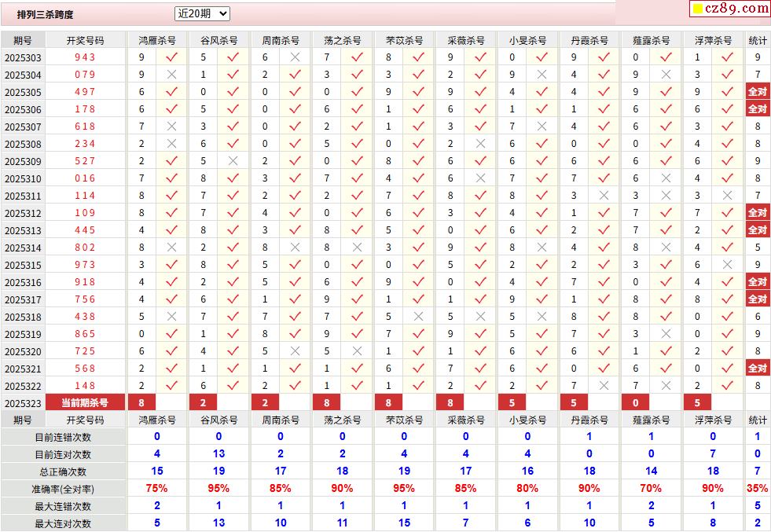Select the red 当前期杀号 label cell
Viewport: 771px width, 532px height.
pyautogui.click(x=85, y=403)
